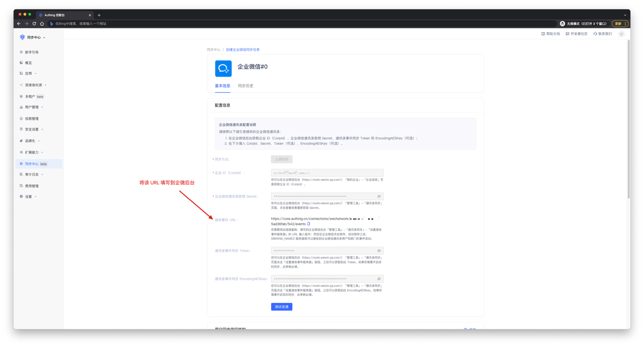
Task: Click the 企业 ID (CorpId) input field
Action: [327, 173]
